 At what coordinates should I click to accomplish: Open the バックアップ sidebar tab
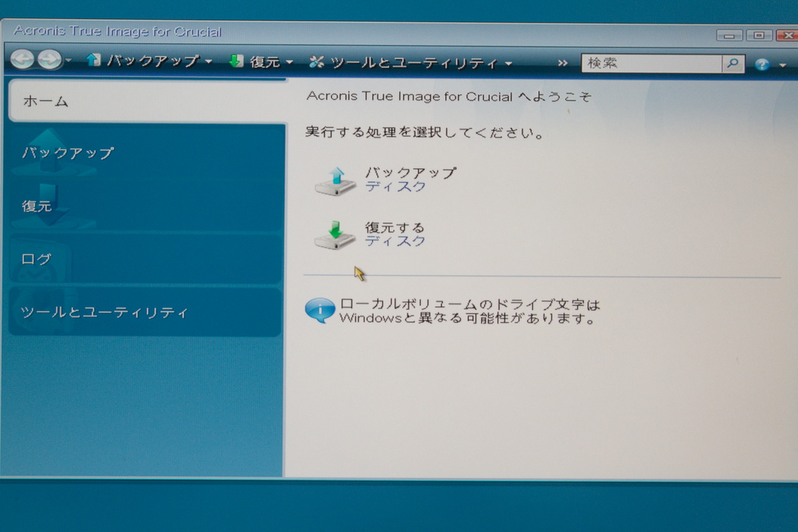point(147,153)
